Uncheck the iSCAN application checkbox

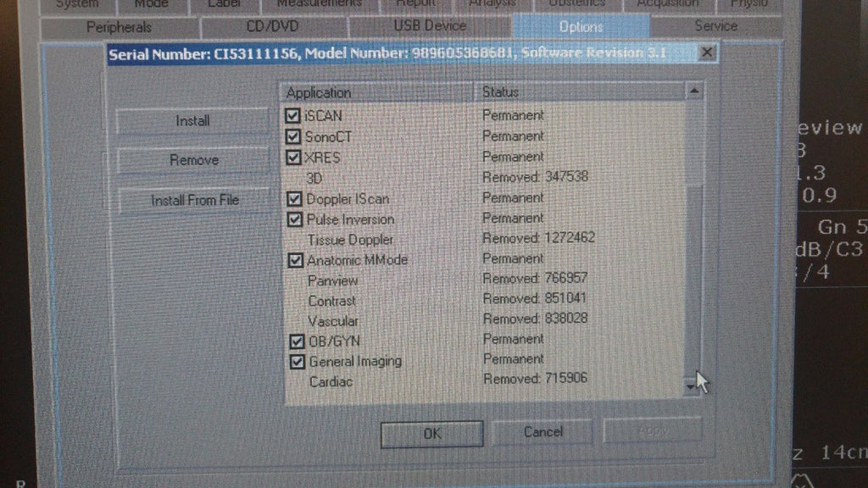[x=293, y=115]
